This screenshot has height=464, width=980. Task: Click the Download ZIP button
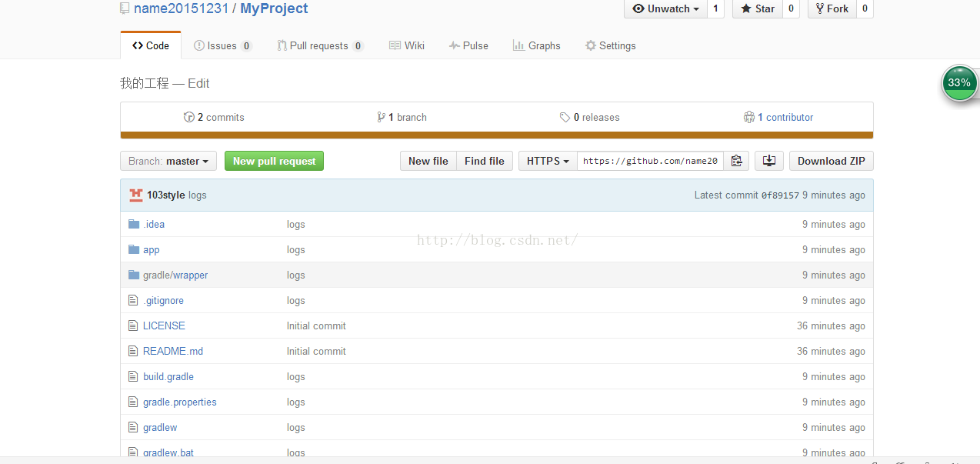(x=831, y=161)
